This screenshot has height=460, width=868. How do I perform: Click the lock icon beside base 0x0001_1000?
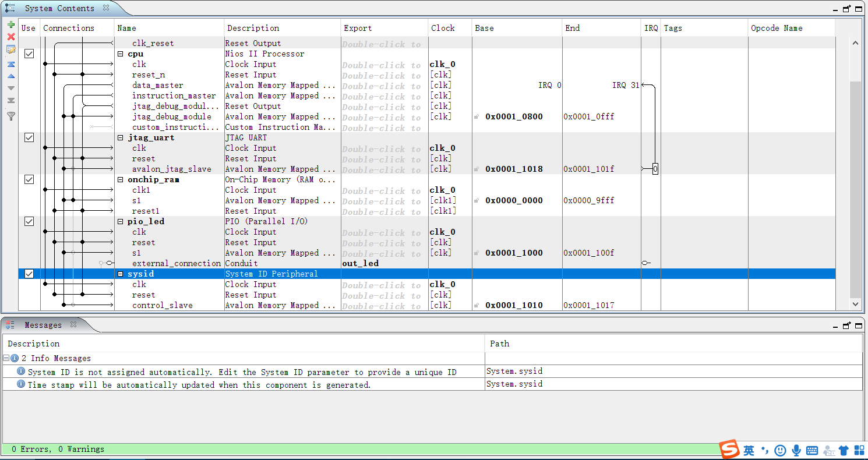pyautogui.click(x=477, y=253)
